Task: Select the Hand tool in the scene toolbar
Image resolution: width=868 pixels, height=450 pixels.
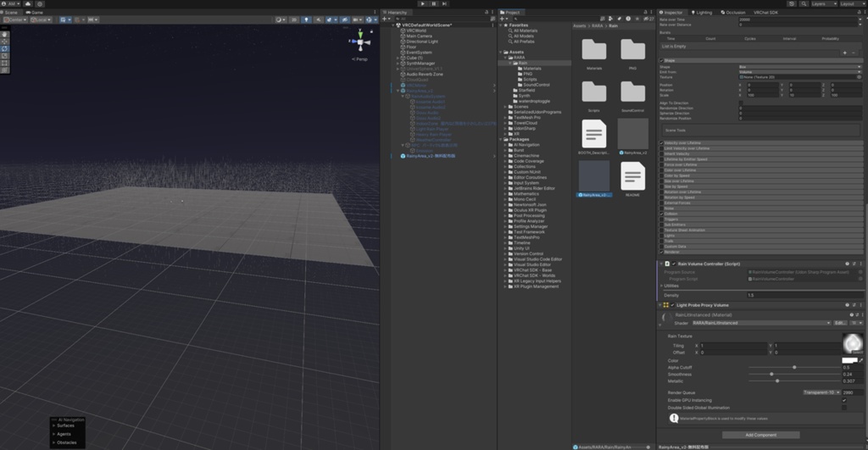Action: [4, 34]
